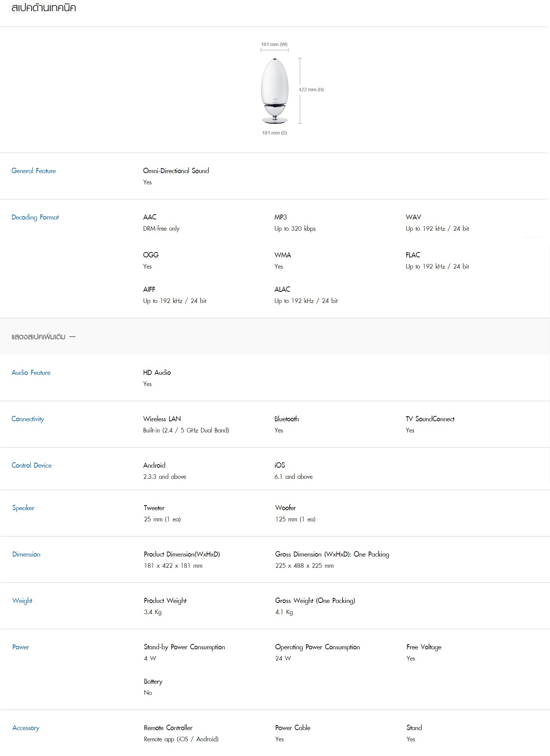Click the Dimension category label
The height and width of the screenshot is (756, 550).
26,554
